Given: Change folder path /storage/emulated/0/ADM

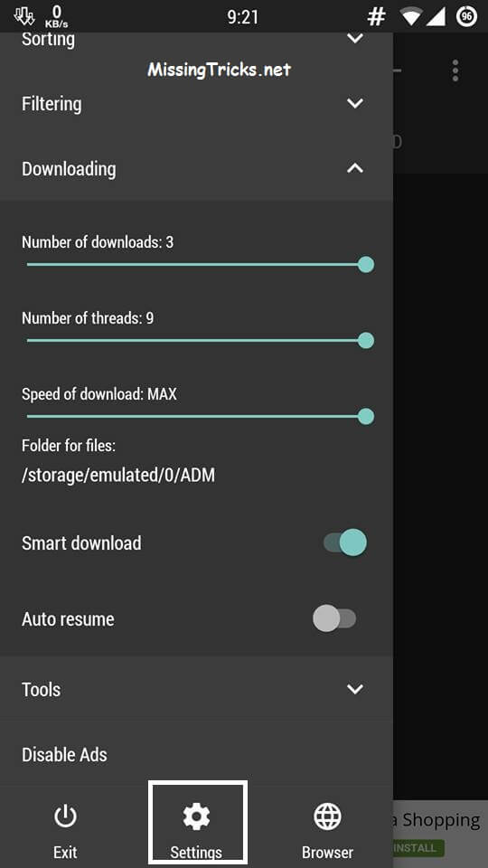Looking at the screenshot, I should (x=118, y=475).
